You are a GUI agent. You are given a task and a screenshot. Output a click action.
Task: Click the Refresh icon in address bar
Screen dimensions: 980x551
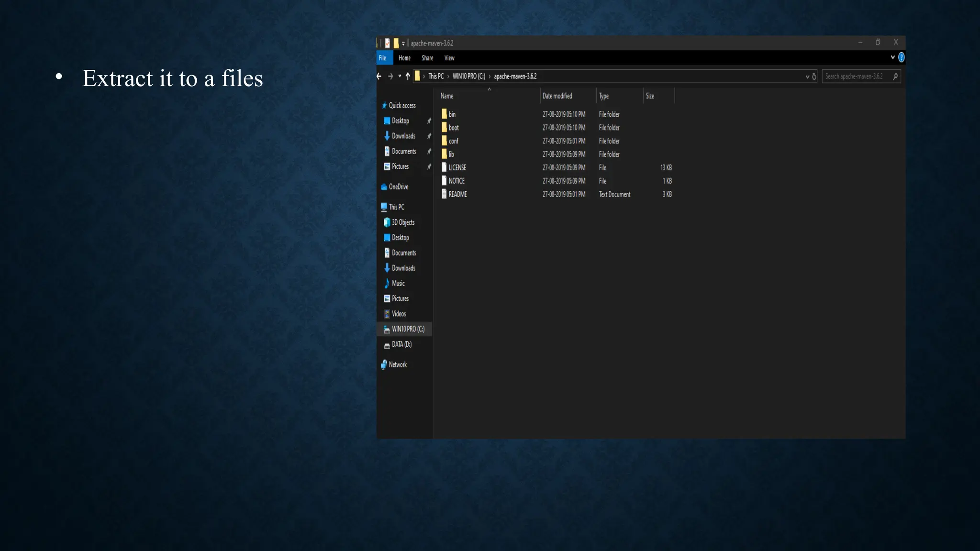pos(814,77)
